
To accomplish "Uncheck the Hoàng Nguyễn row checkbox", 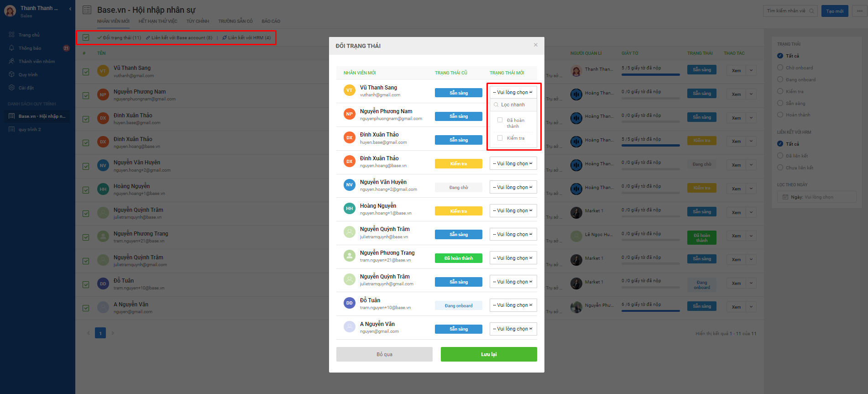I will (x=86, y=190).
